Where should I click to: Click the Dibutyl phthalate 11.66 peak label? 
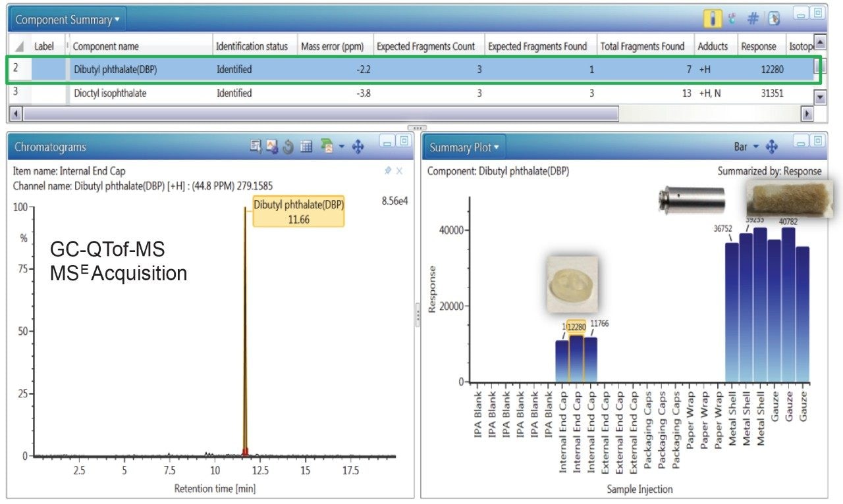pos(298,211)
